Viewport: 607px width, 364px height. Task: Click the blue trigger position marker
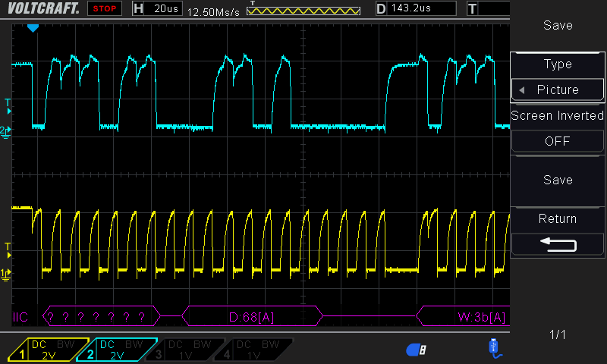coord(33,28)
